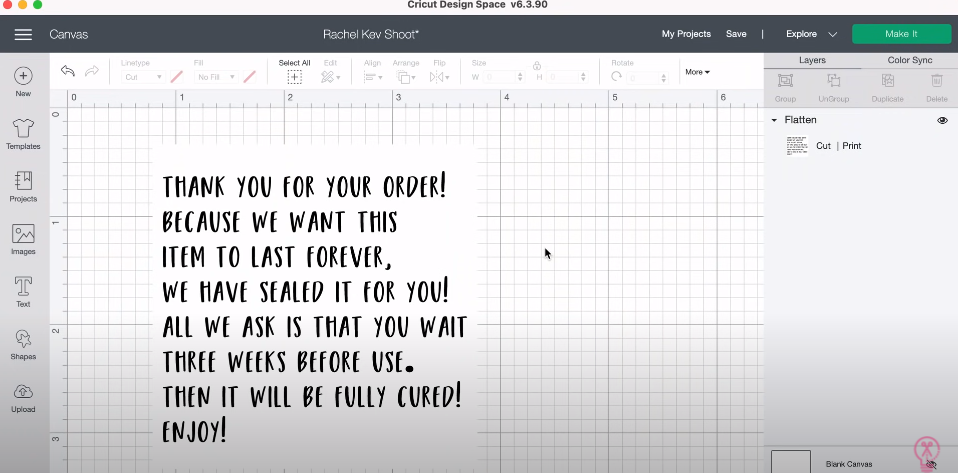The image size is (958, 473).
Task: Select the thank-you note image on canvas
Action: pyautogui.click(x=313, y=309)
